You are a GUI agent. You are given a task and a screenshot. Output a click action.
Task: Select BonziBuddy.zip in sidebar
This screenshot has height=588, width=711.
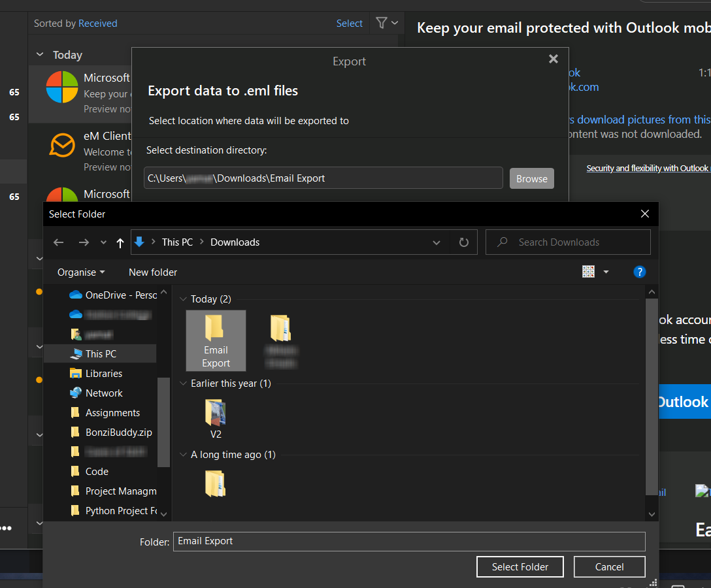tap(112, 432)
